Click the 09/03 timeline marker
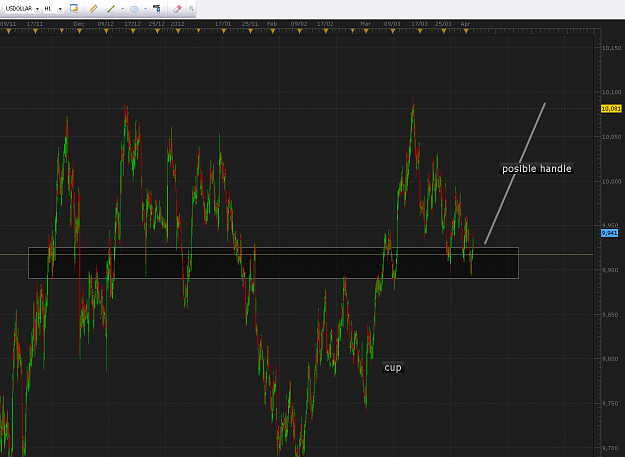 coord(393,31)
